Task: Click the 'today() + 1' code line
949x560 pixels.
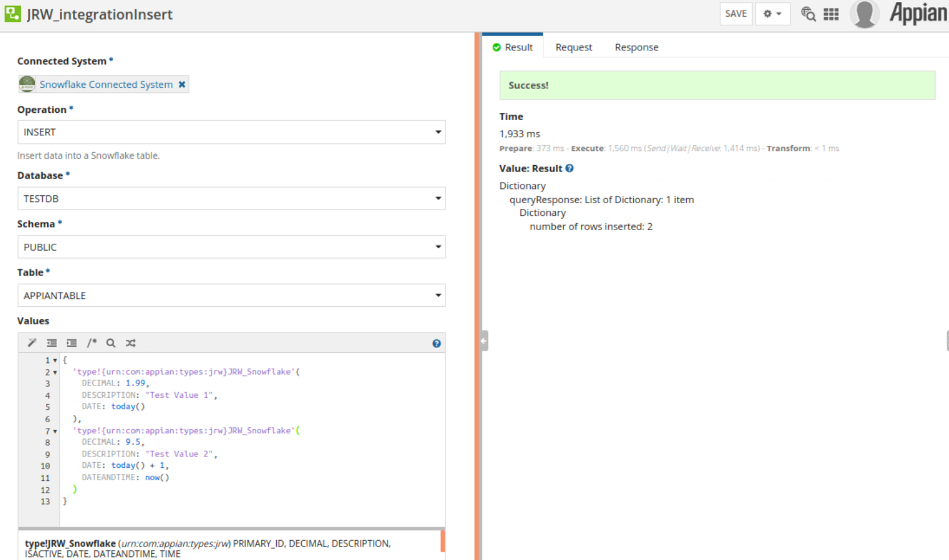Action: [x=125, y=465]
